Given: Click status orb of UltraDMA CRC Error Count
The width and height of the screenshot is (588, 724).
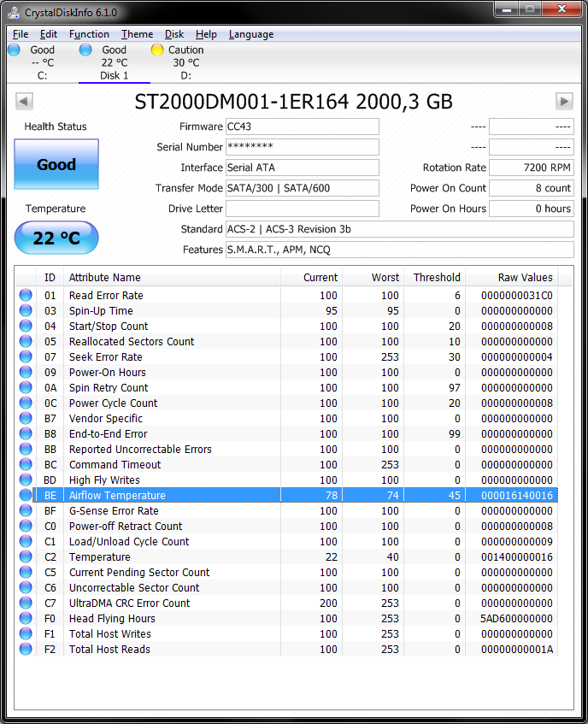Looking at the screenshot, I should [26, 603].
